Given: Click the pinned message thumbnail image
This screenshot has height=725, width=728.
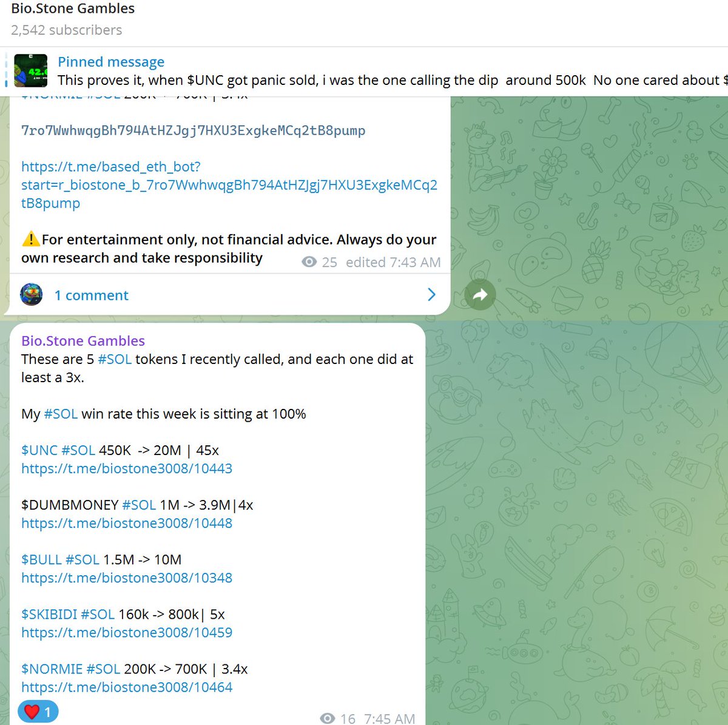Looking at the screenshot, I should [31, 71].
